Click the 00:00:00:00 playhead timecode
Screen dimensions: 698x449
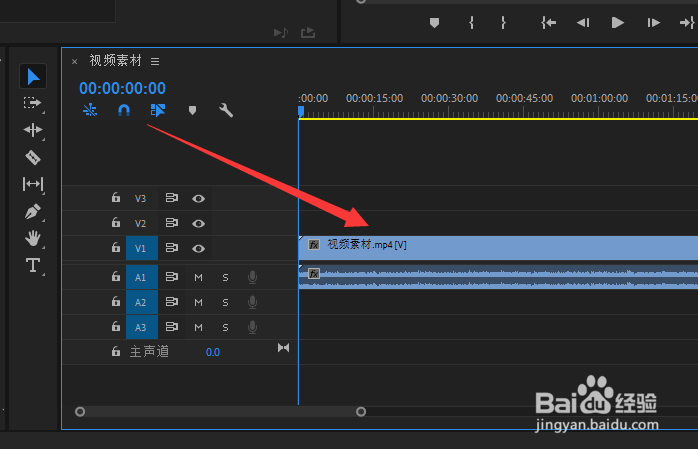click(x=122, y=88)
